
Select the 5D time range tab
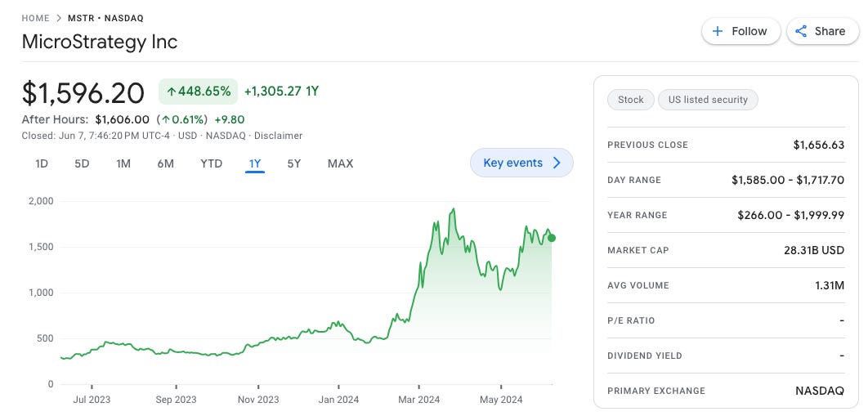pyautogui.click(x=82, y=163)
